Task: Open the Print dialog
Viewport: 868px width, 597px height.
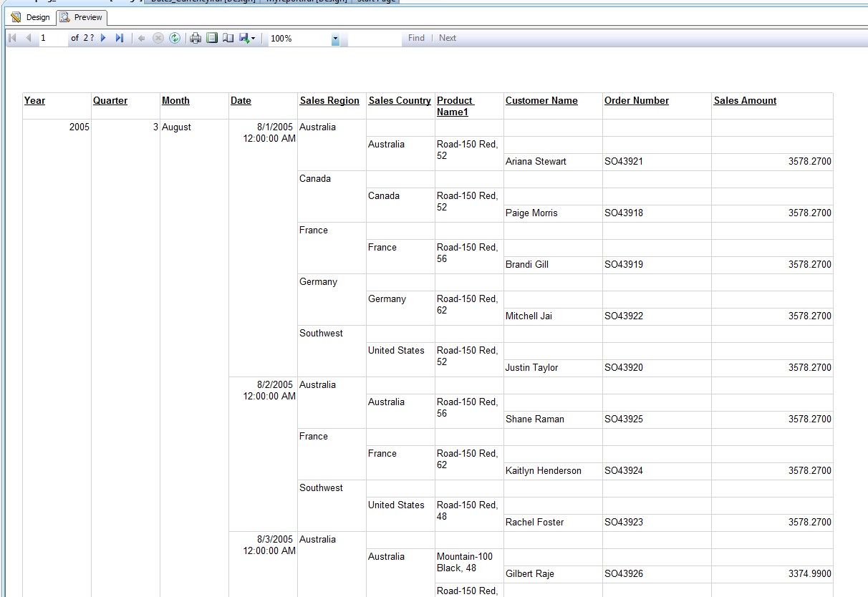Action: [195, 38]
